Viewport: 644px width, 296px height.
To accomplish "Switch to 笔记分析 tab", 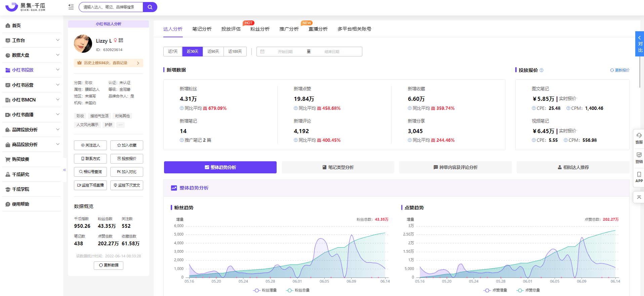I will click(202, 29).
